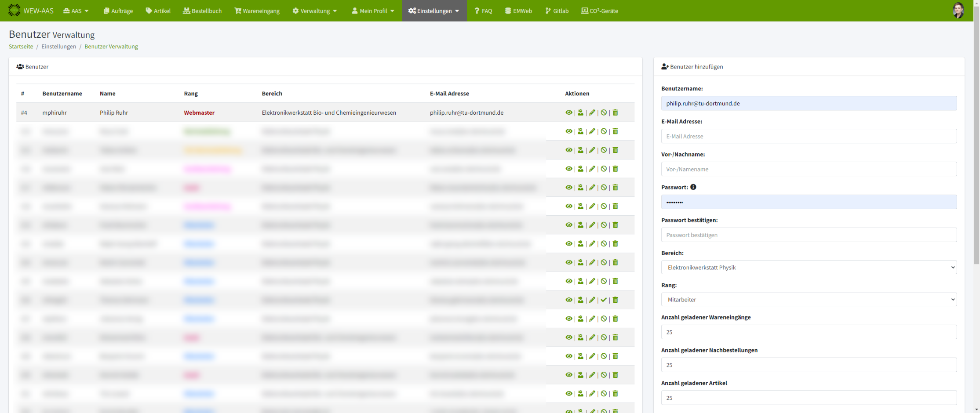The image size is (980, 413).
Task: View Philip Ruhr's details via the eye icon
Action: pyautogui.click(x=568, y=112)
